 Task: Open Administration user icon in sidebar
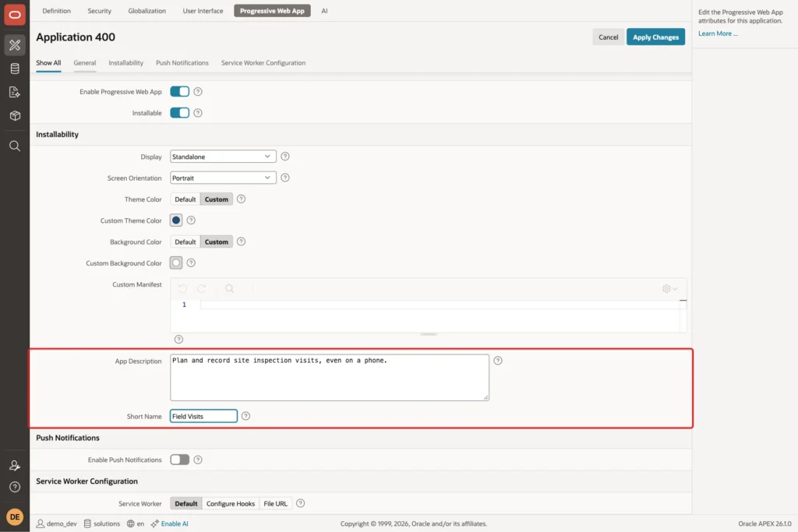tap(15, 465)
